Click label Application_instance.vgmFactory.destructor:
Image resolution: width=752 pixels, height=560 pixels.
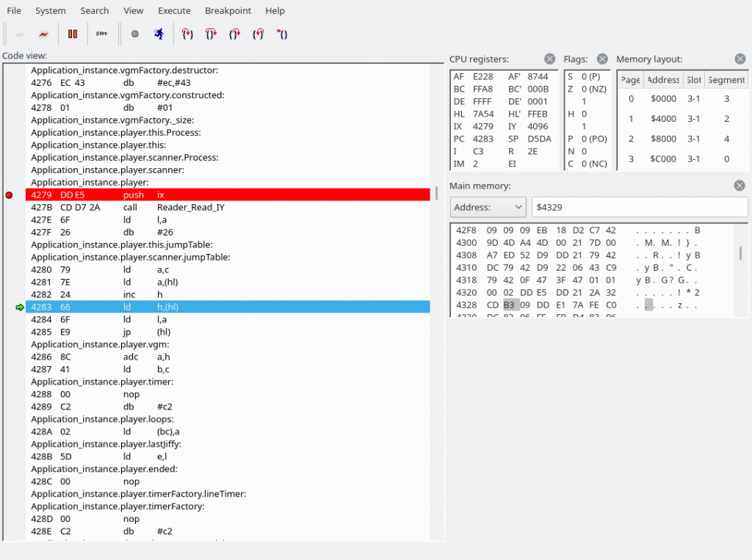tap(125, 70)
